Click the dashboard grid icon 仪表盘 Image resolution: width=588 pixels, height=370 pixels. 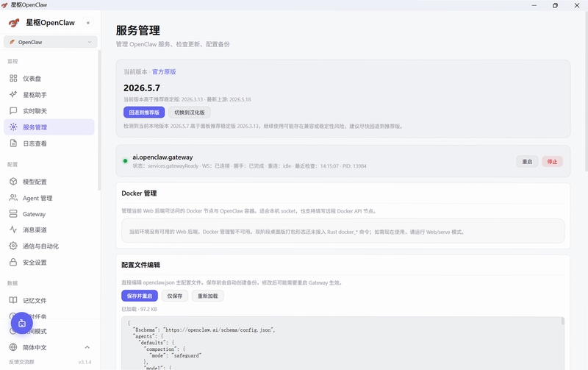(x=13, y=78)
